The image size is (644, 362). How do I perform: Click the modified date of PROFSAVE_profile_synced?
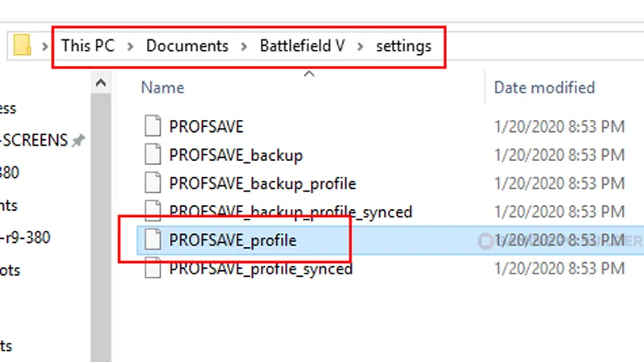pyautogui.click(x=559, y=269)
